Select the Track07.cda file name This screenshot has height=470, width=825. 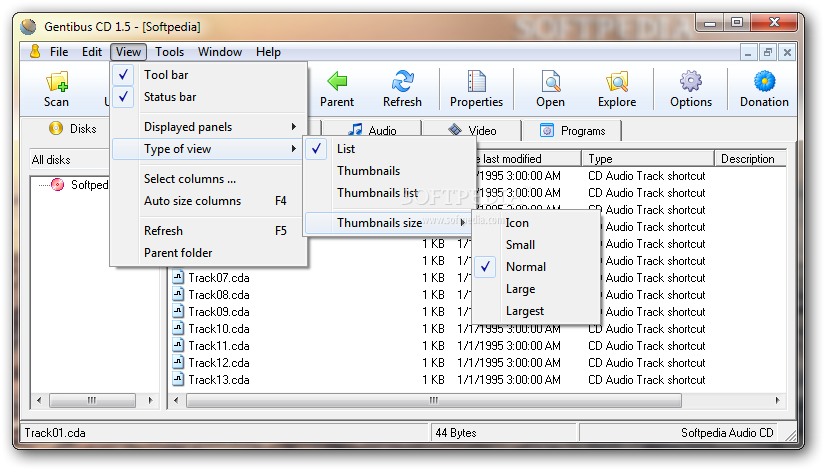click(219, 278)
